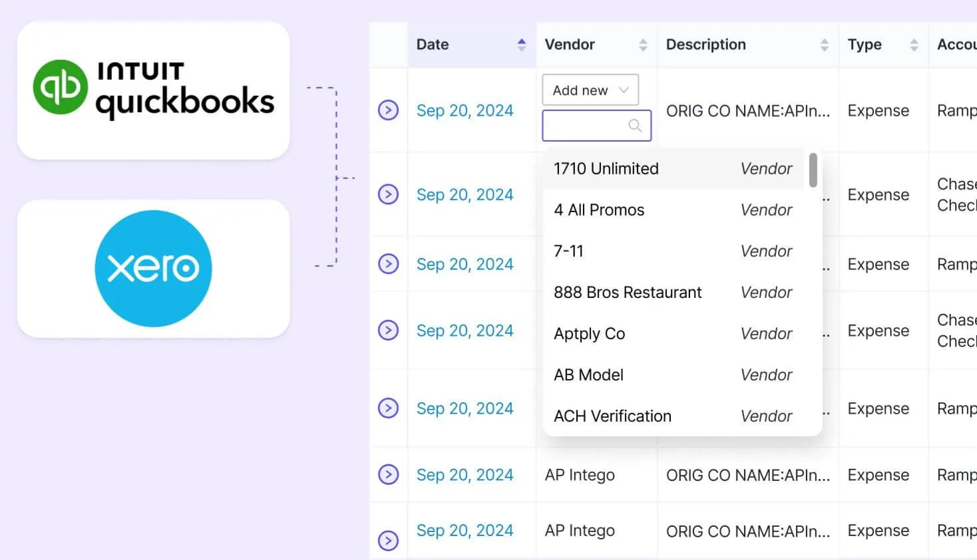Image resolution: width=977 pixels, height=560 pixels.
Task: Expand the first row with Add new dropdown
Action: [388, 110]
